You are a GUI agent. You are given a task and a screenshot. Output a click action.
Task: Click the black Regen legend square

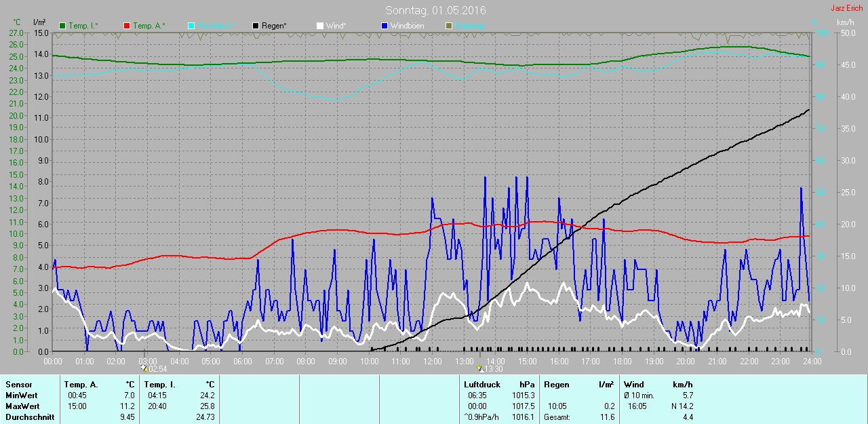tap(256, 26)
